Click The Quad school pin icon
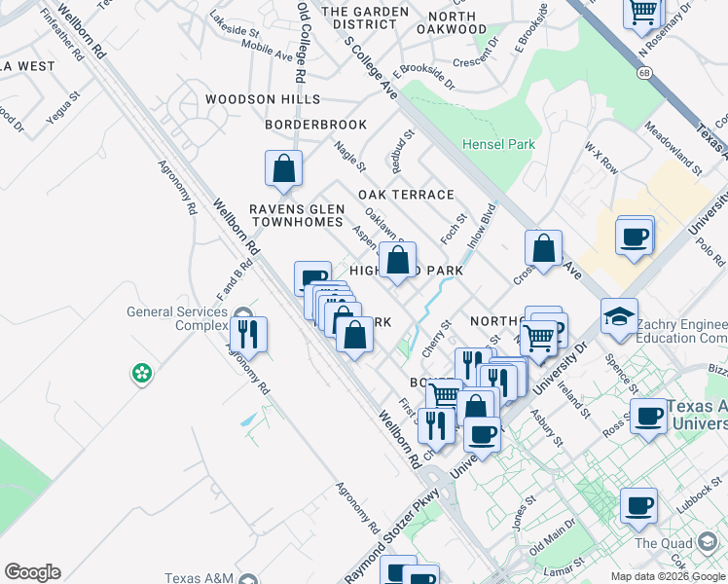 coord(708,543)
